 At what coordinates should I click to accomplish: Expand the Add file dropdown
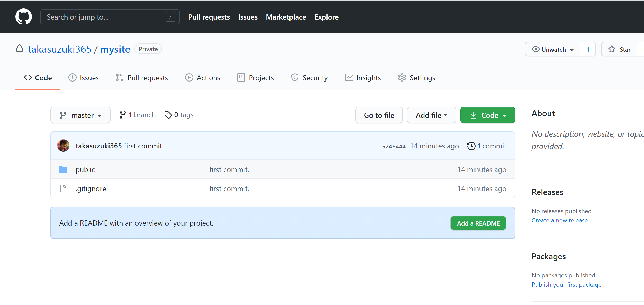point(431,115)
